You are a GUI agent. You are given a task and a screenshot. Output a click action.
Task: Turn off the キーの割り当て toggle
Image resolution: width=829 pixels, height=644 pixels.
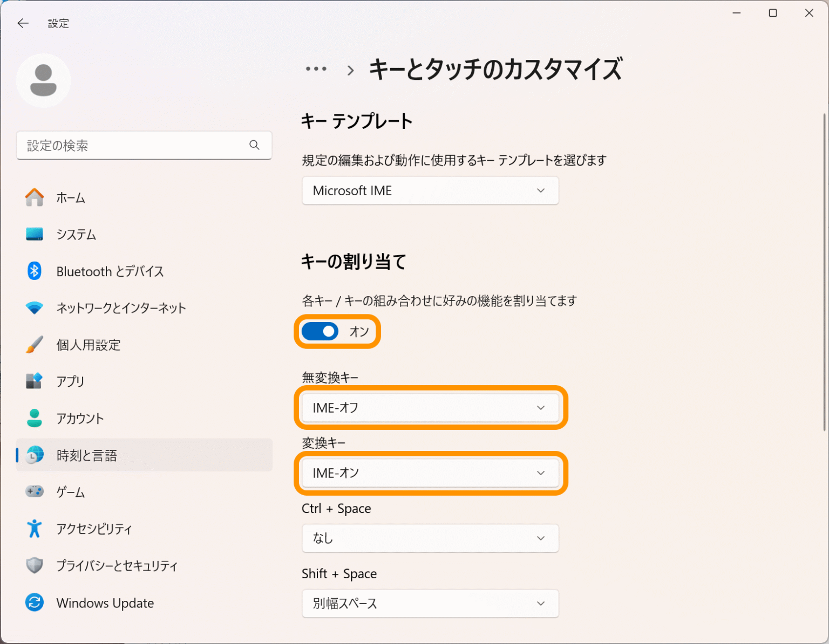coord(320,331)
